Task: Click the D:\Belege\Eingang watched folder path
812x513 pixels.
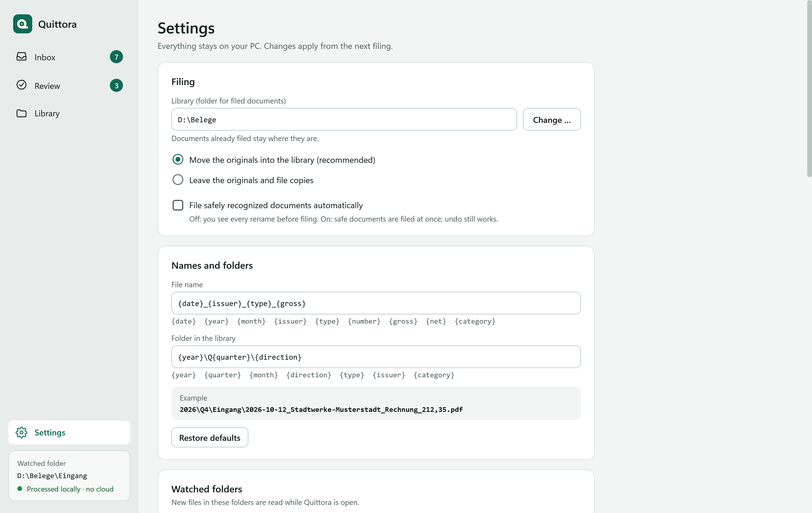Action: tap(52, 476)
